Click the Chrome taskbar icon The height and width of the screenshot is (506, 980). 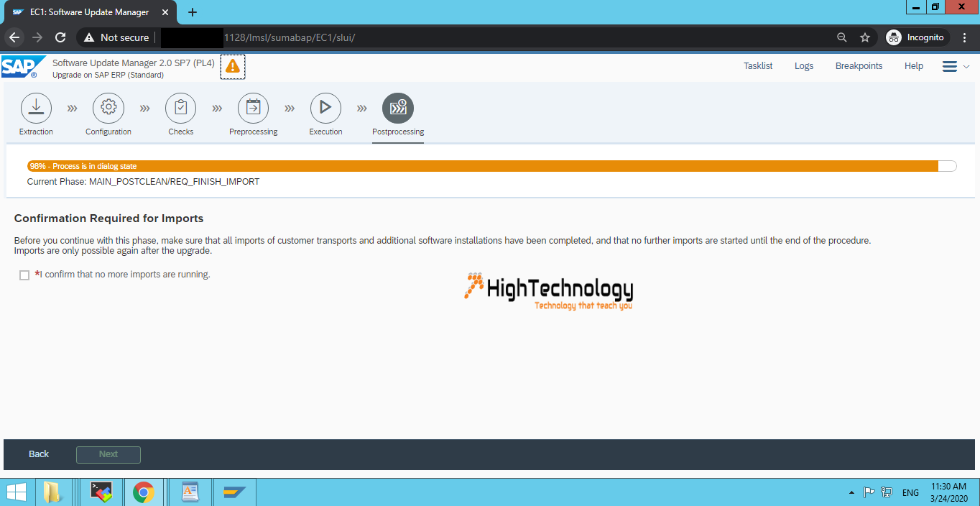[x=144, y=492]
